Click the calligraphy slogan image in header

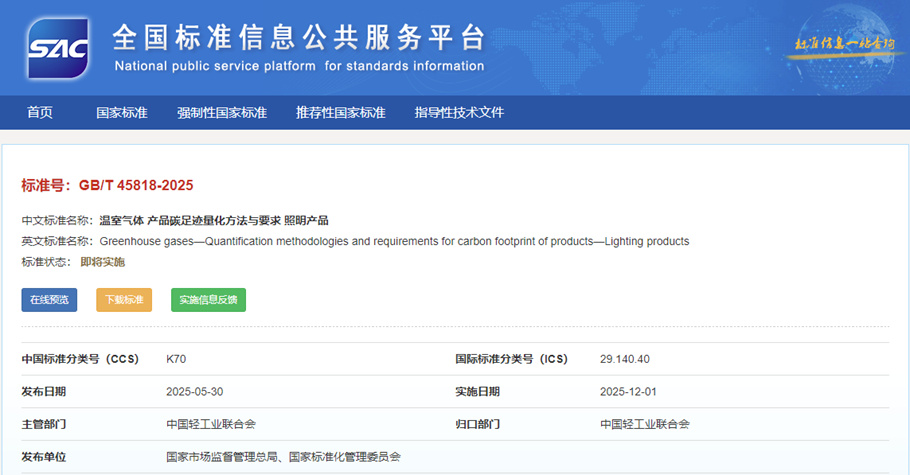(x=843, y=47)
